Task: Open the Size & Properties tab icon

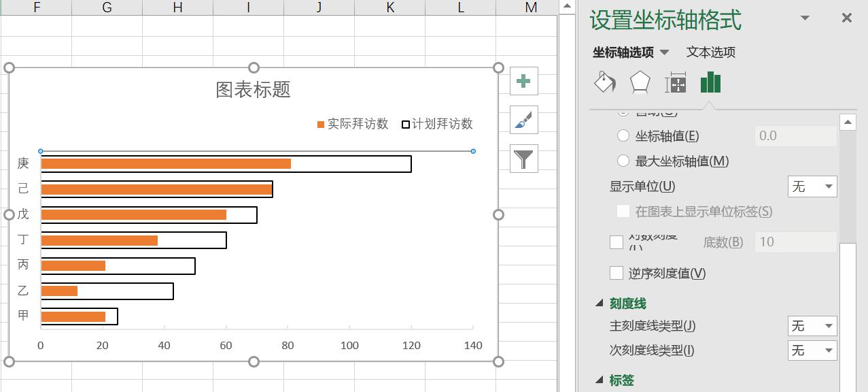Action: point(676,82)
